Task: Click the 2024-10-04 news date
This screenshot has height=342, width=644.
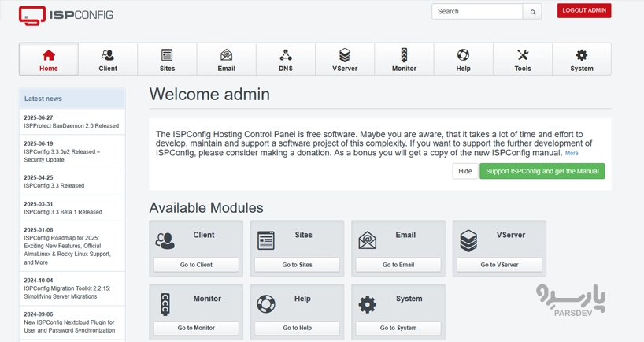Action: [x=39, y=281]
